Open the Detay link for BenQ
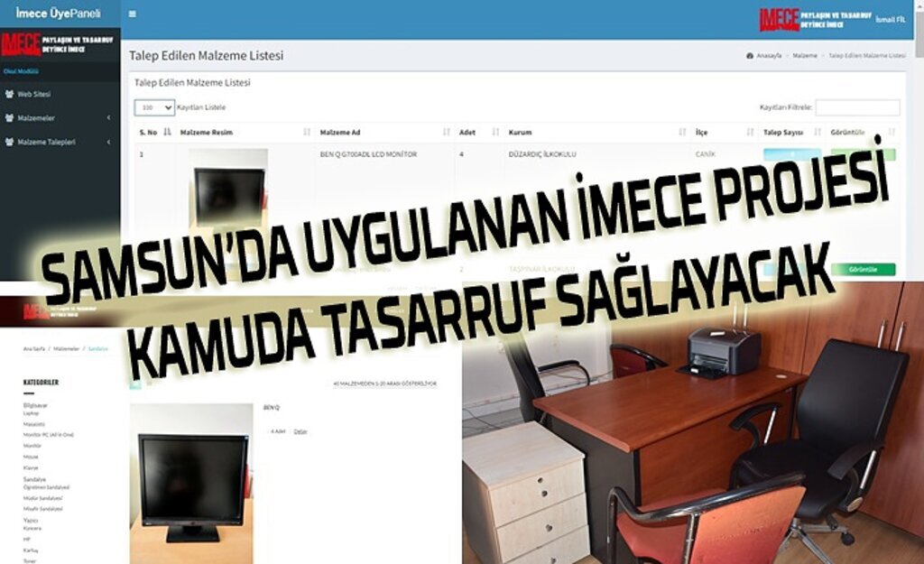The image size is (924, 564). pos(300,431)
